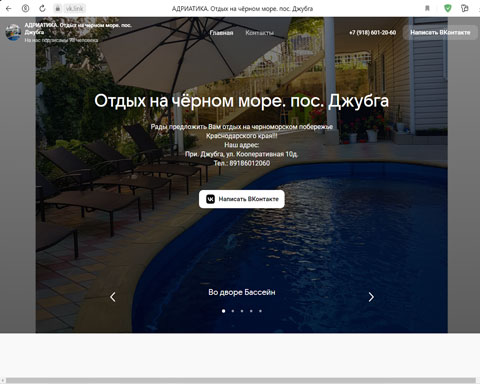Click the browser back arrow

point(9,9)
